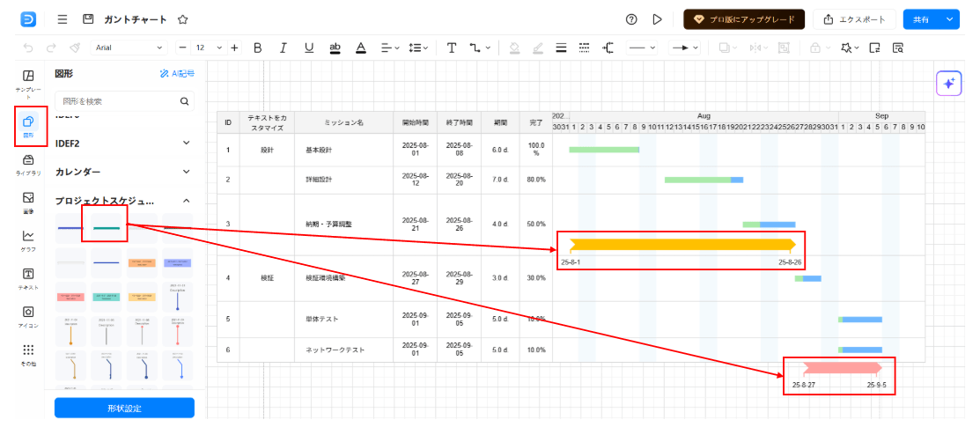Open the arrow style dropdown

click(x=684, y=48)
